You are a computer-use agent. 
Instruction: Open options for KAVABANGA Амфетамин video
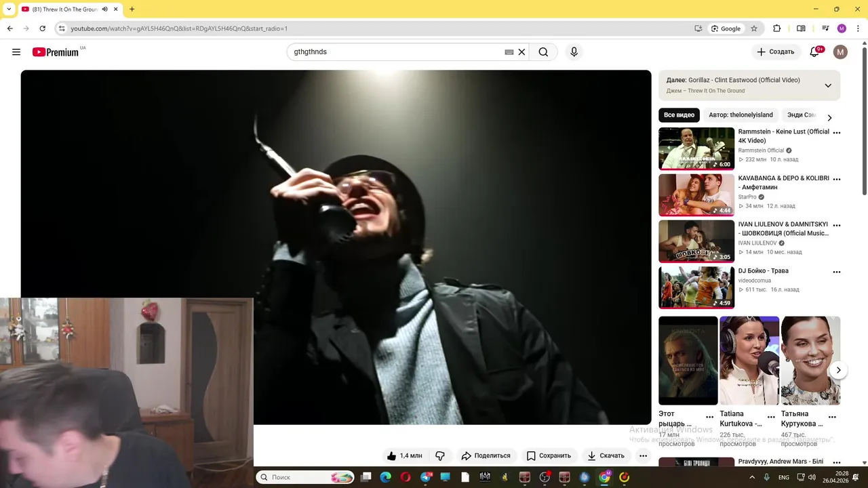836,179
